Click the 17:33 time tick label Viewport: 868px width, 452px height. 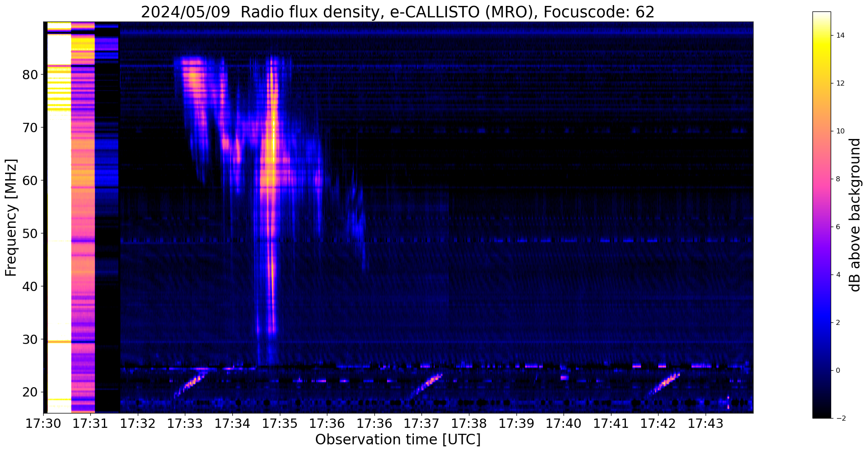(185, 423)
